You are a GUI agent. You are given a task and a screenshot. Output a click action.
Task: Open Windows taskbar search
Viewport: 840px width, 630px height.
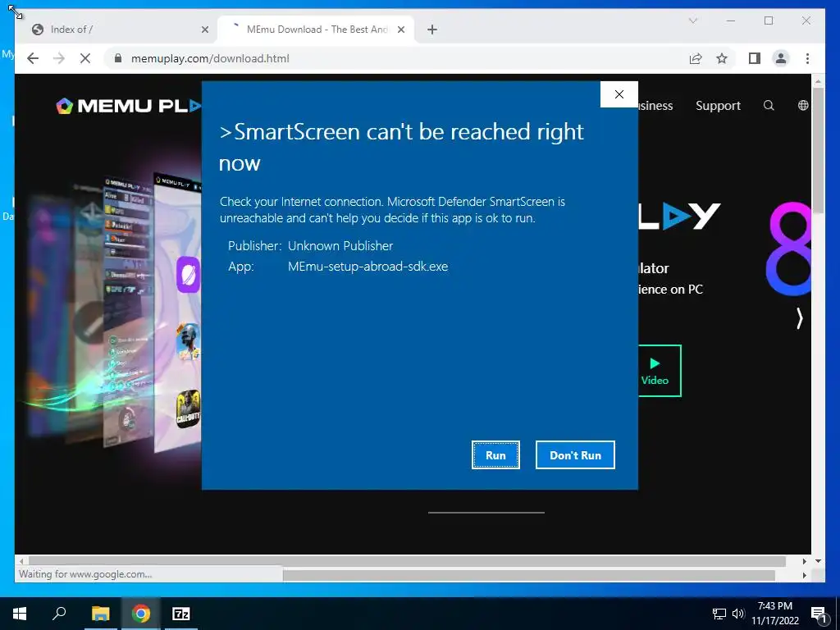point(59,614)
